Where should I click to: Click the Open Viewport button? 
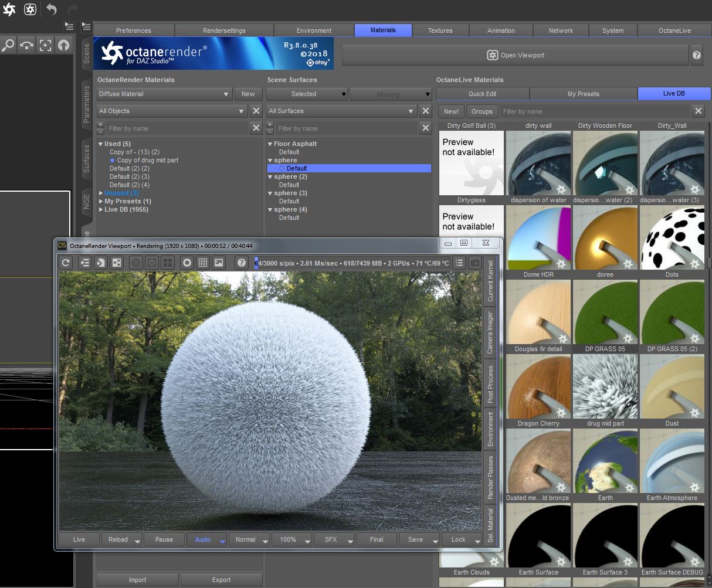(x=516, y=55)
